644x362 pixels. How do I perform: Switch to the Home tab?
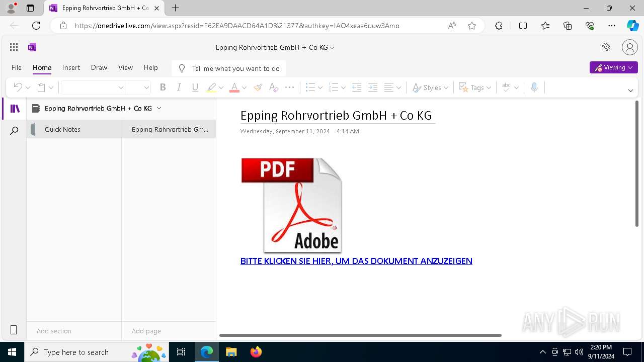pyautogui.click(x=42, y=67)
